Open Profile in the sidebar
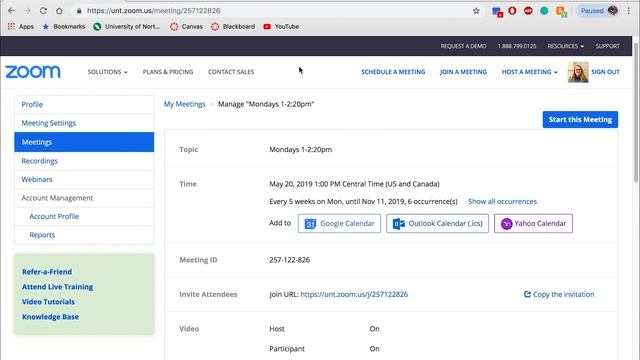 click(84, 104)
